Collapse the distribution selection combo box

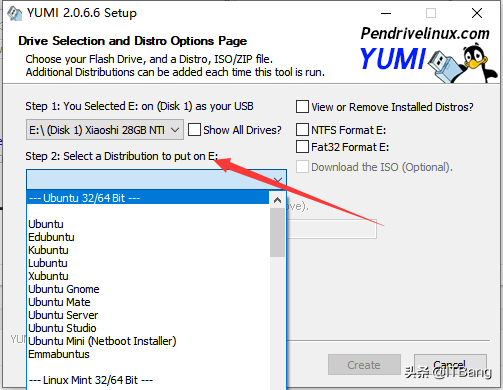278,180
